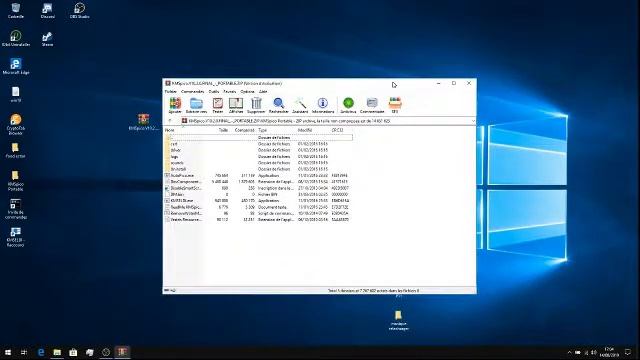Viewport: 640px width, 360px height.
Task: Expand the archive path dropdown arrow
Action: click(x=473, y=121)
